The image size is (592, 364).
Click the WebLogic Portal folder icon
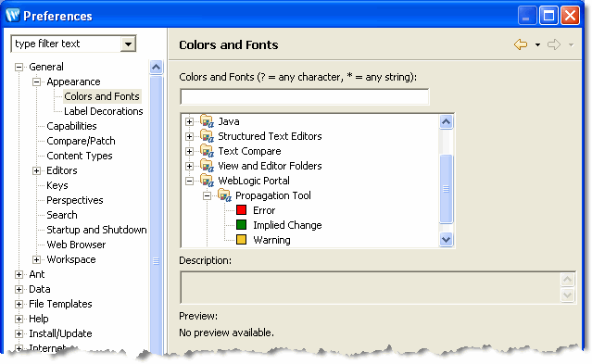[x=207, y=181]
